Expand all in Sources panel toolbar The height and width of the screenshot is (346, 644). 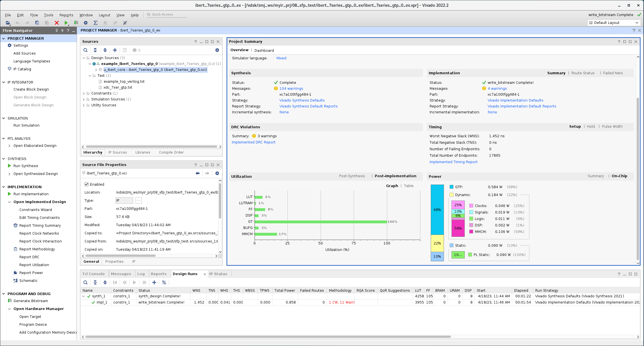(x=105, y=50)
